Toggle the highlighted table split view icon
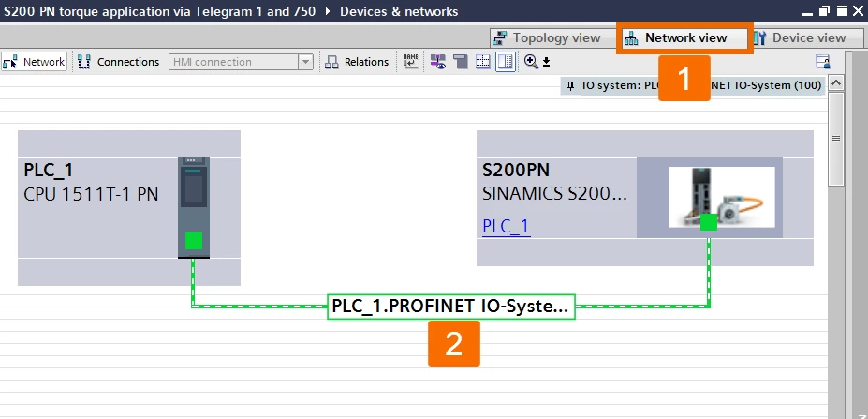The height and width of the screenshot is (419, 868). (506, 62)
